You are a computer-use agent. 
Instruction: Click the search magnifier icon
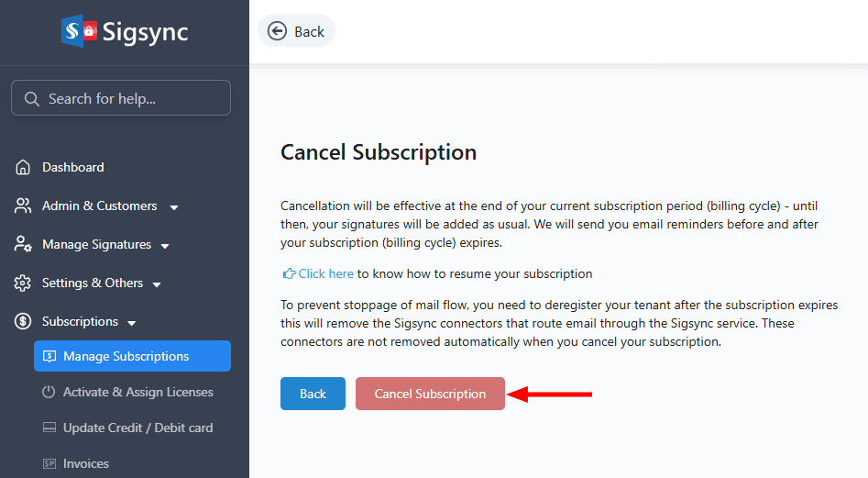click(x=32, y=98)
